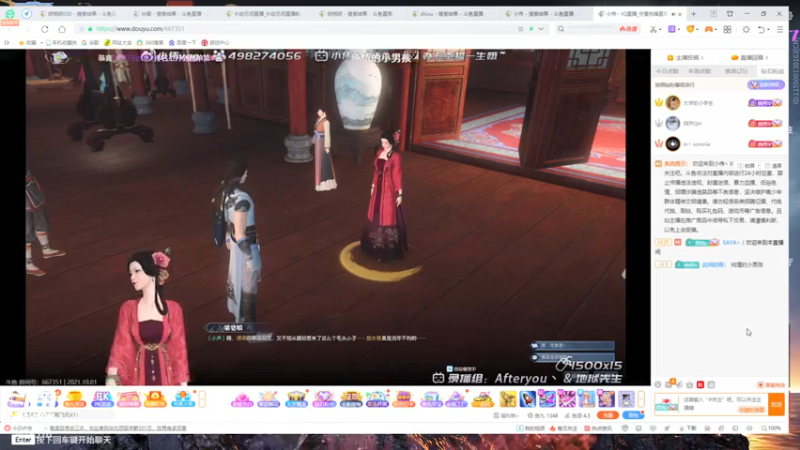Viewport: 800px width, 450px height.
Task: Open 我的视频 in status bar
Action: click(530, 429)
